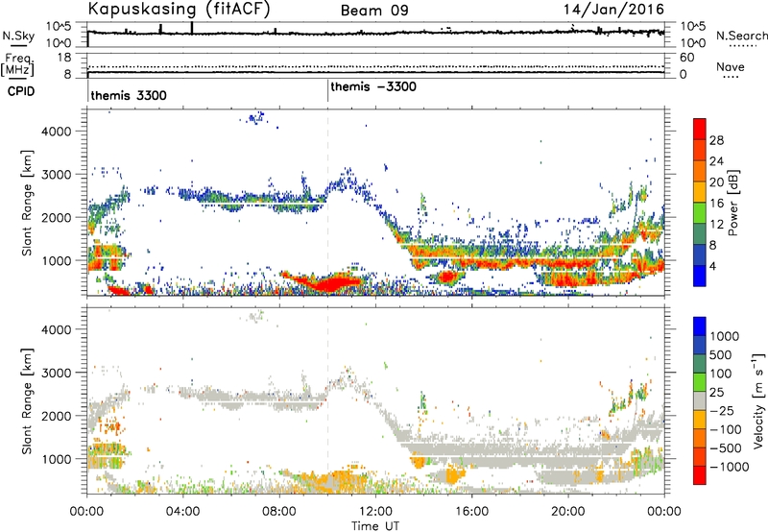
Task: Click the red power patch near 15:00 UT
Action: 446,278
